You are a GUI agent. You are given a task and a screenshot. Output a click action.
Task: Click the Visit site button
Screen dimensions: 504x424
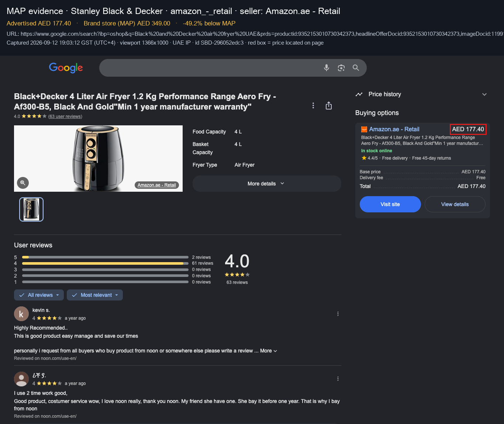click(390, 204)
